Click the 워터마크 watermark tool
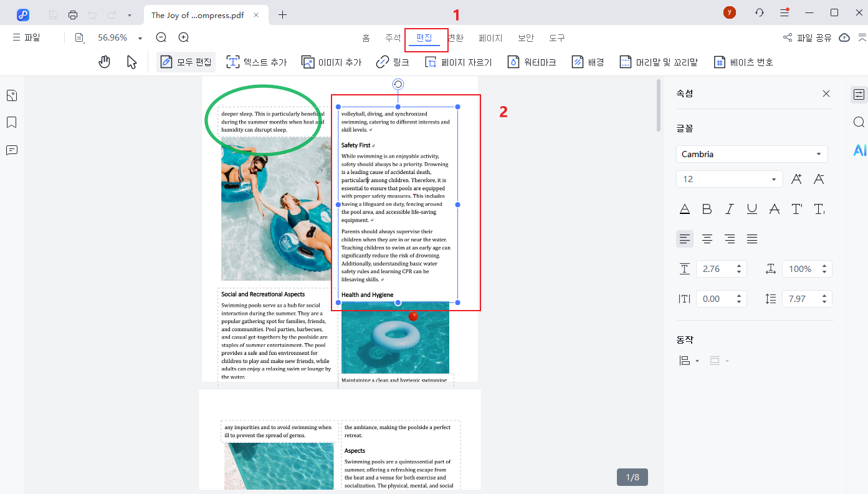 tap(532, 61)
